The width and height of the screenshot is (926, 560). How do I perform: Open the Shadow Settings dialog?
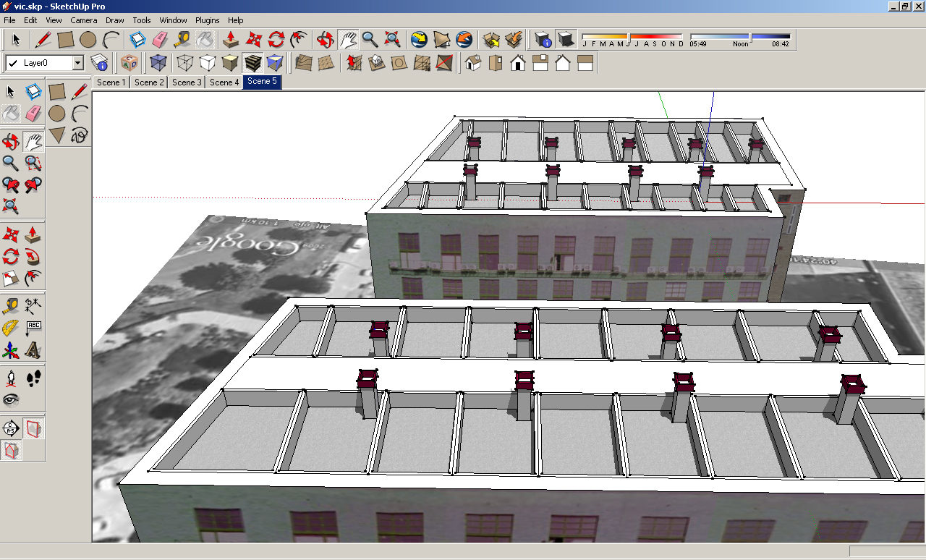[x=544, y=40]
